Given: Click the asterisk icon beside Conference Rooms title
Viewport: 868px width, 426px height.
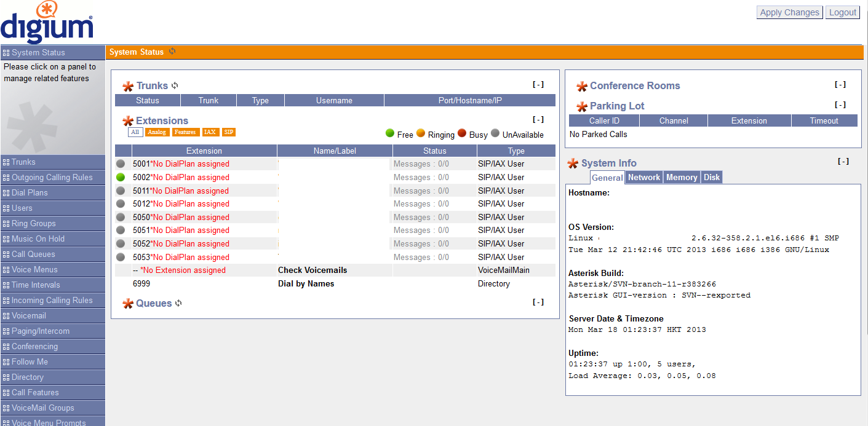Looking at the screenshot, I should 582,87.
